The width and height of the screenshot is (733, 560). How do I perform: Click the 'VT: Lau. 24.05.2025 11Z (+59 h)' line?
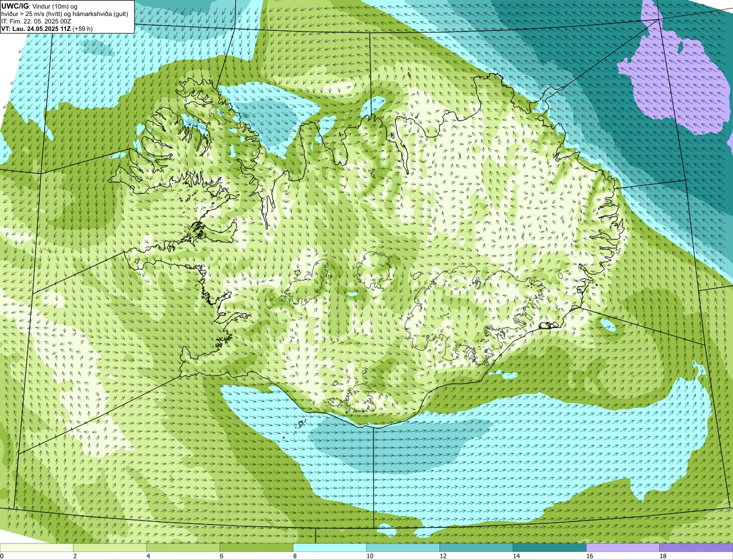point(47,29)
